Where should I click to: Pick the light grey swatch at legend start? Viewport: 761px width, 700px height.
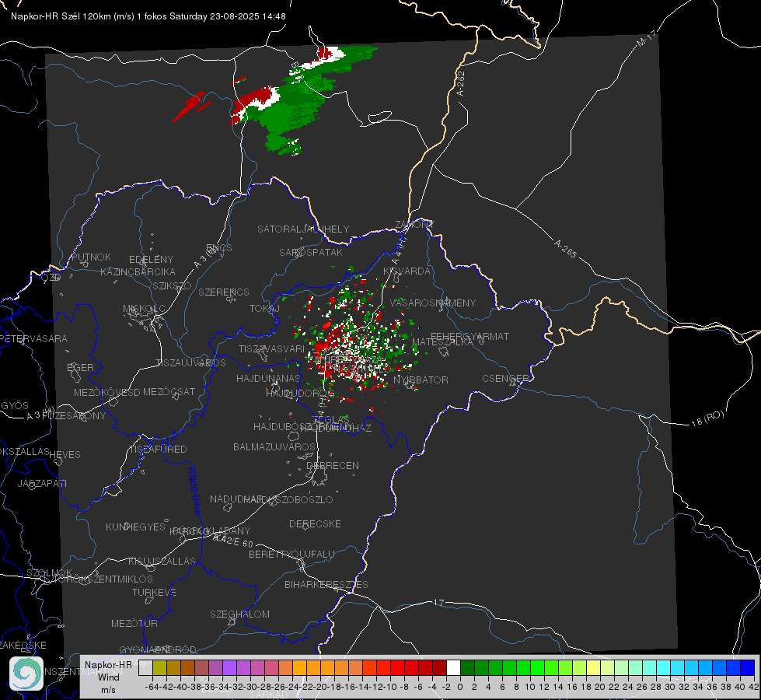click(x=145, y=667)
